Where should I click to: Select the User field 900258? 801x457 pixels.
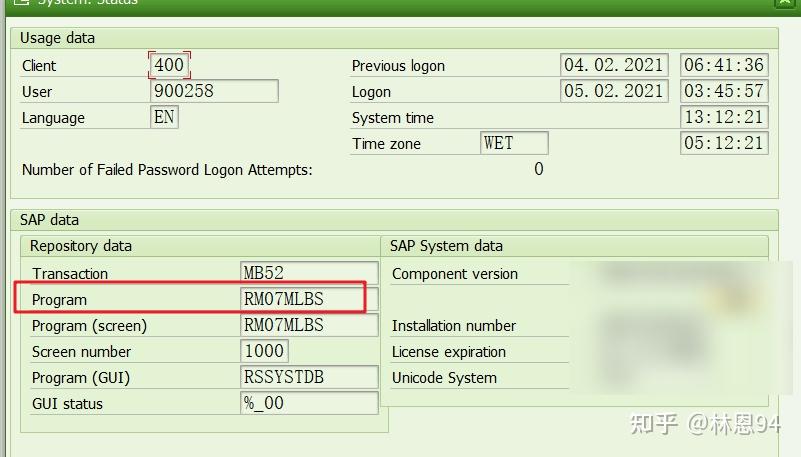214,91
